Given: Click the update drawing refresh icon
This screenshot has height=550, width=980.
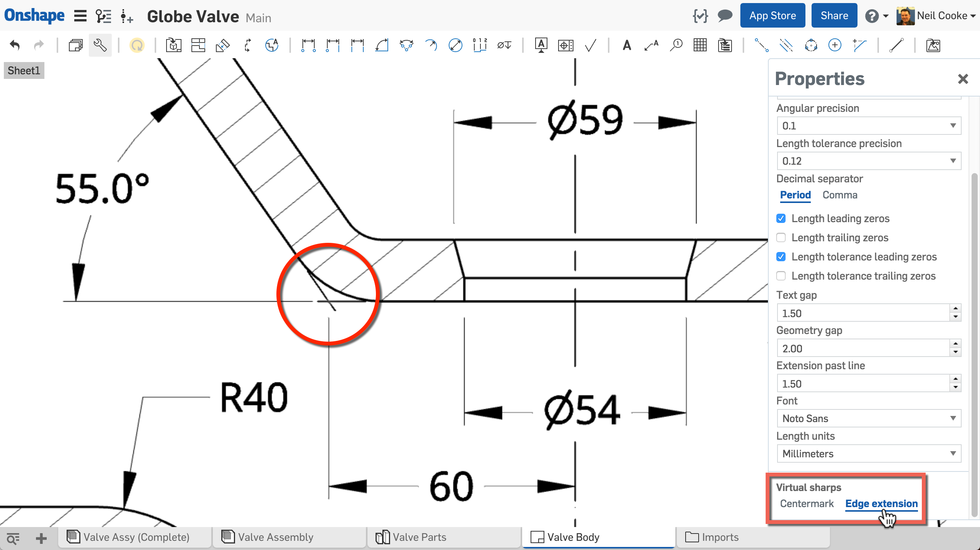Looking at the screenshot, I should [x=137, y=45].
